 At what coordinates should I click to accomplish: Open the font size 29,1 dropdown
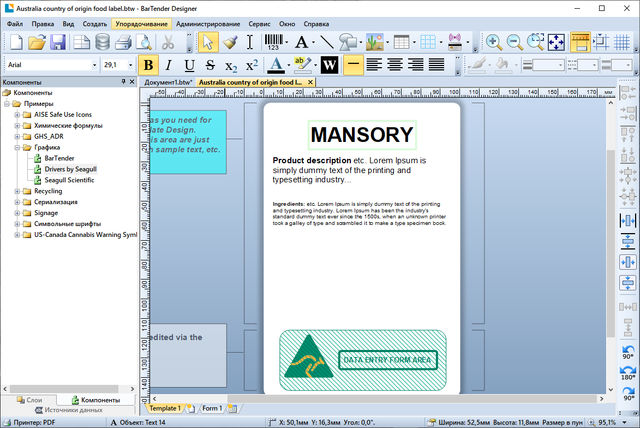131,65
